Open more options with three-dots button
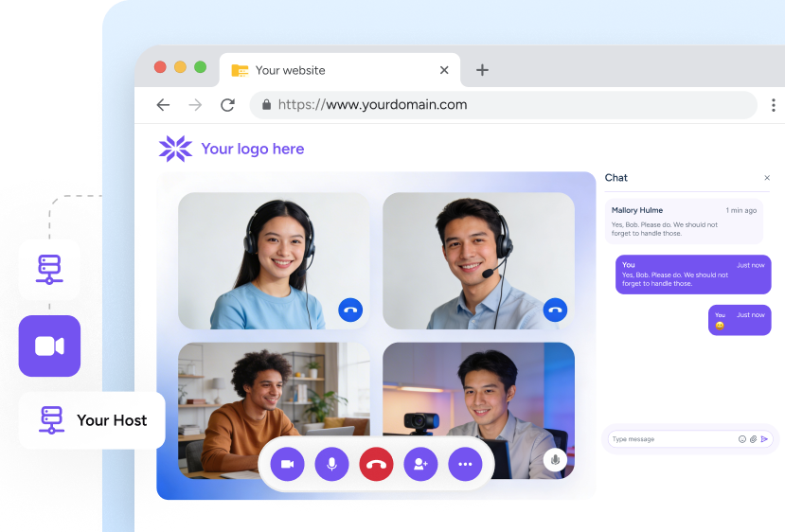Image resolution: width=785 pixels, height=532 pixels. click(x=465, y=464)
